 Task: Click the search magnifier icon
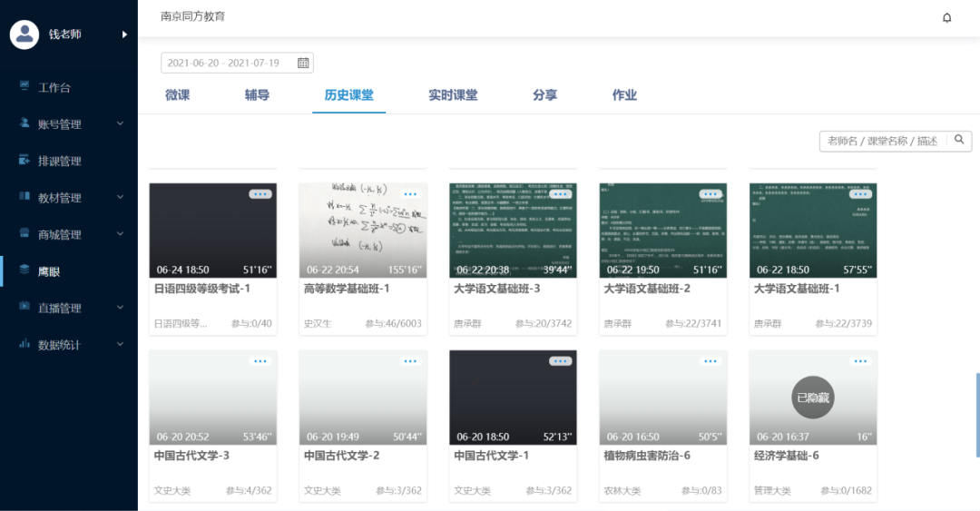click(x=959, y=140)
